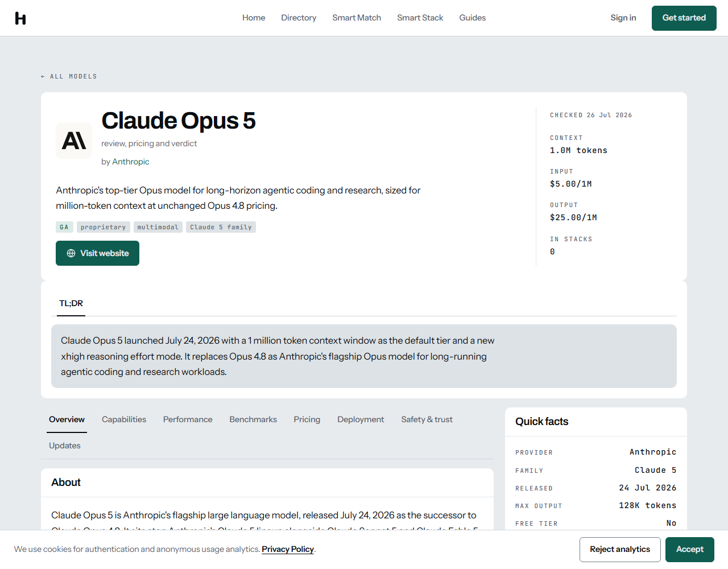The width and height of the screenshot is (728, 569).
Task: Click the Anthropic logo thumbnail
Action: tap(74, 140)
